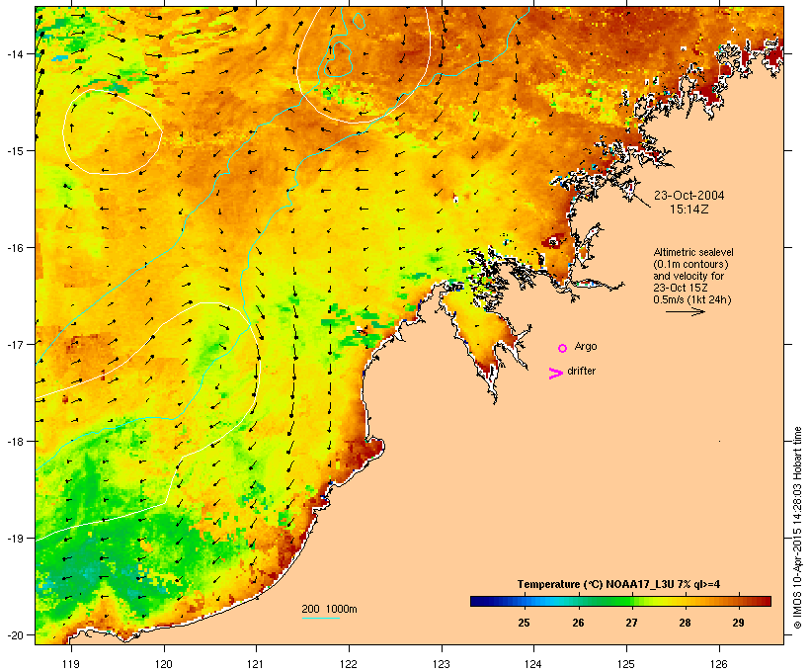Click inside the white oval sea-level contour in the northwest
This screenshot has height=672, width=810.
click(x=113, y=131)
